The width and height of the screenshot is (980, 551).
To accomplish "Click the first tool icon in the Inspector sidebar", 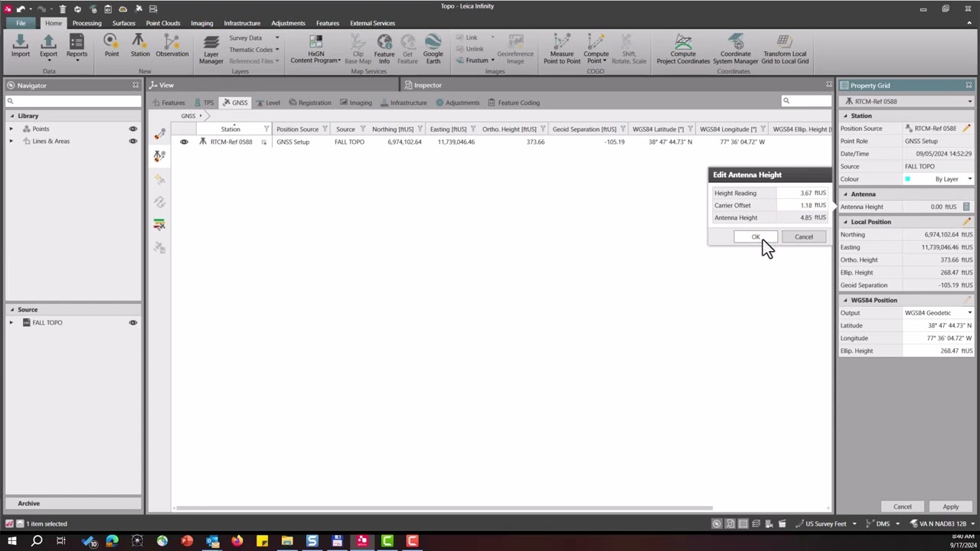I will [159, 134].
